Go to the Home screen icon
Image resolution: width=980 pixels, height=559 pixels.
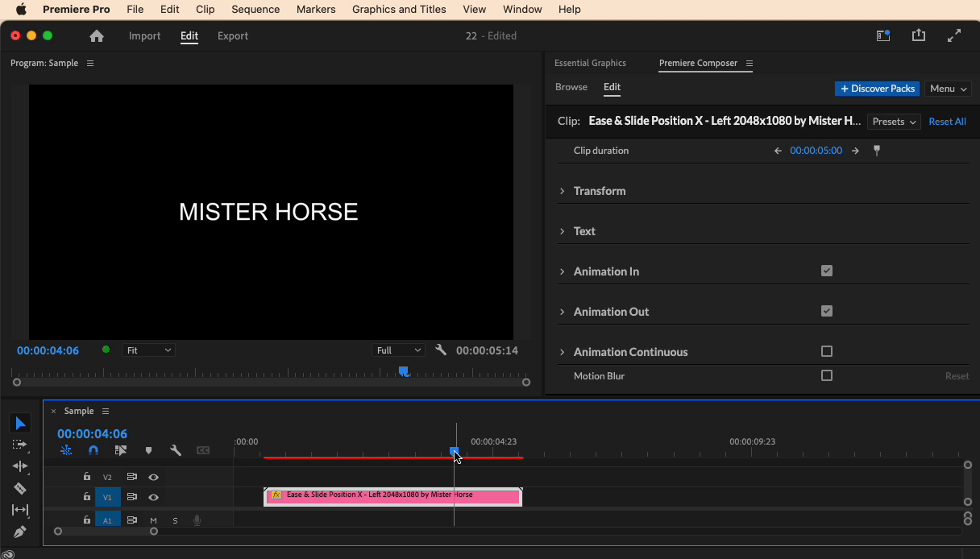click(97, 36)
